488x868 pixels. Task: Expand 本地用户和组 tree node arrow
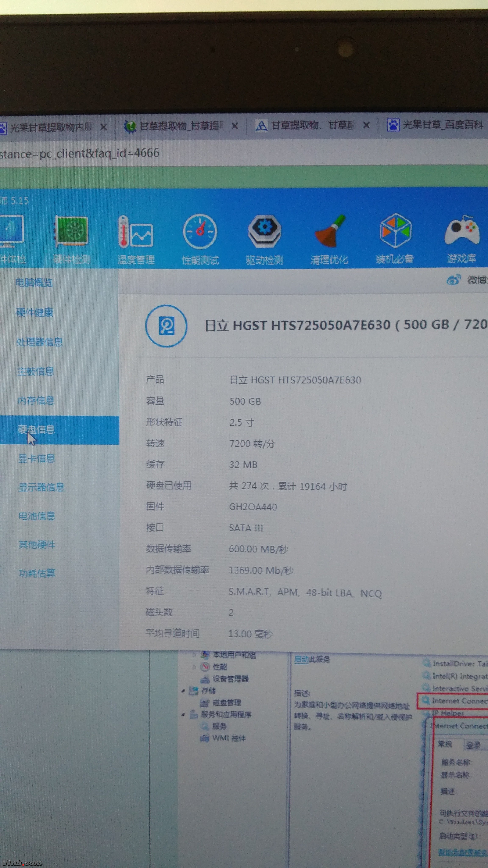click(x=194, y=655)
